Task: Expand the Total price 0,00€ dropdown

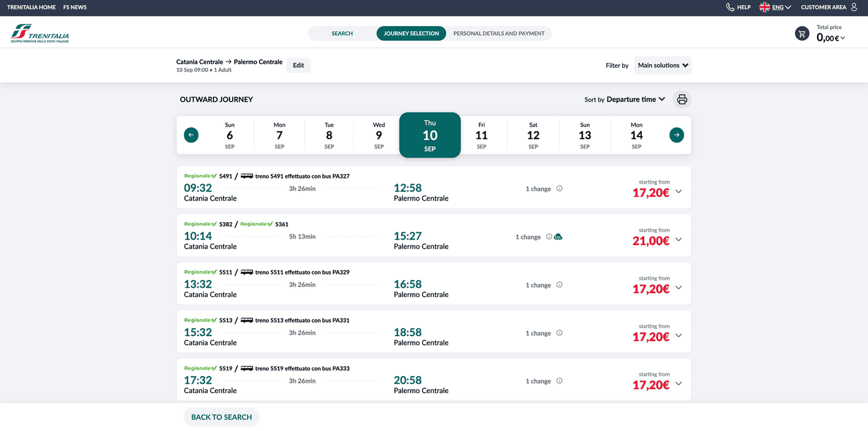Action: [x=831, y=38]
